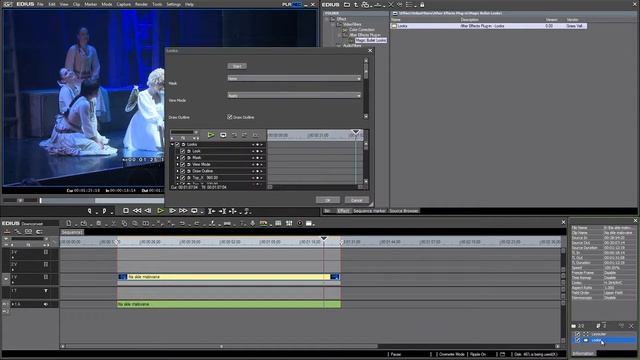640x360 pixels.
Task: Toggle the Top_X keyframe row checkbox
Action: click(182, 178)
